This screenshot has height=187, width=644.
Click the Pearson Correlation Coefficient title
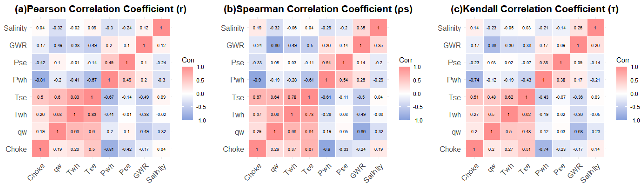click(100, 9)
